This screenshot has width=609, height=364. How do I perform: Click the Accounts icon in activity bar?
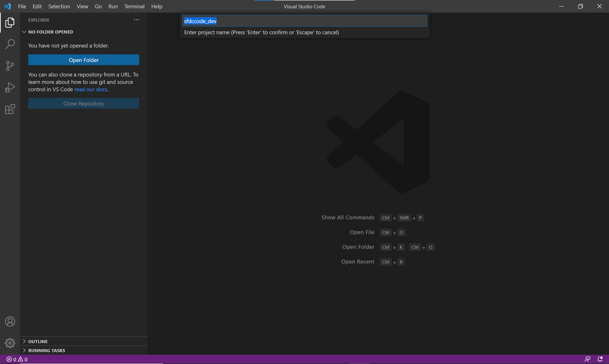[10, 321]
